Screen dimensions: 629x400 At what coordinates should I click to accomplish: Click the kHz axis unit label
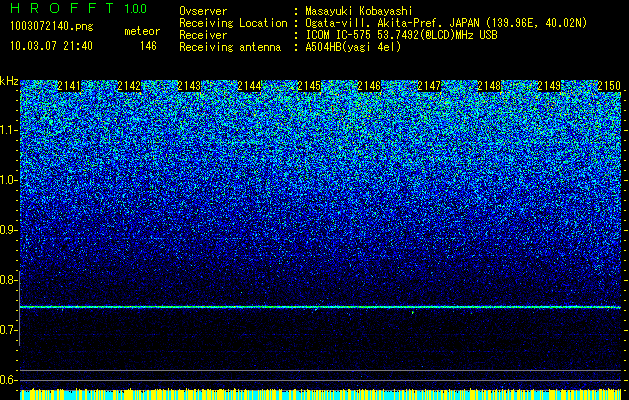9,81
